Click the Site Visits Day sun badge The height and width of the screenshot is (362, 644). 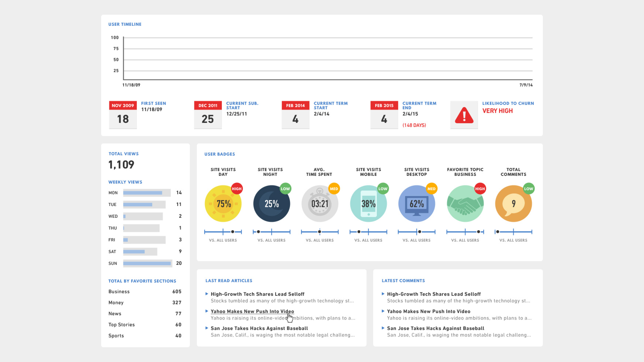223,204
